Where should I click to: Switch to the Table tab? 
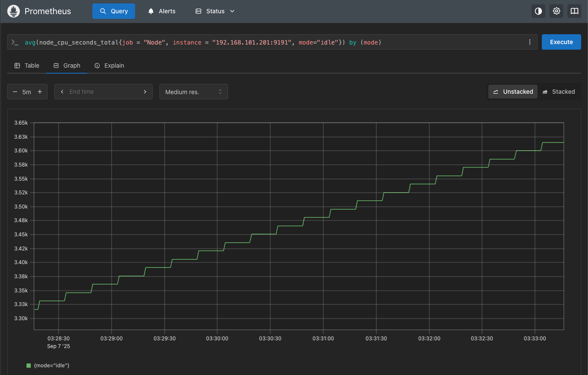(x=27, y=65)
